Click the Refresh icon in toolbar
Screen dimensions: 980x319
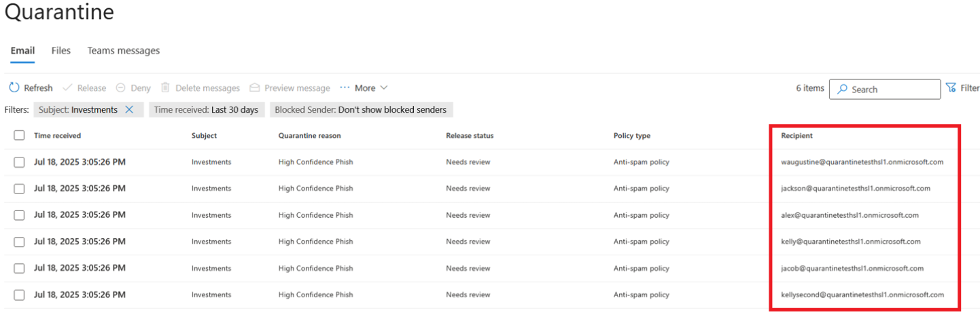coord(14,88)
